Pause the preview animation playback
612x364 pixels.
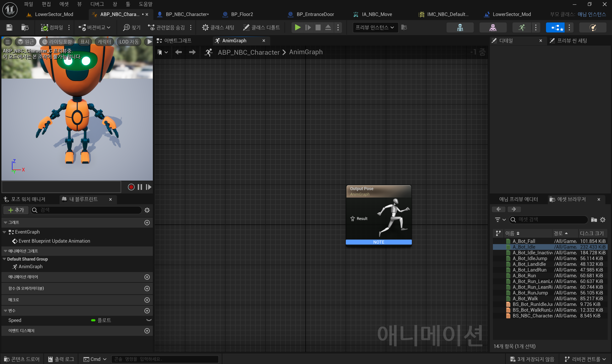(140, 187)
